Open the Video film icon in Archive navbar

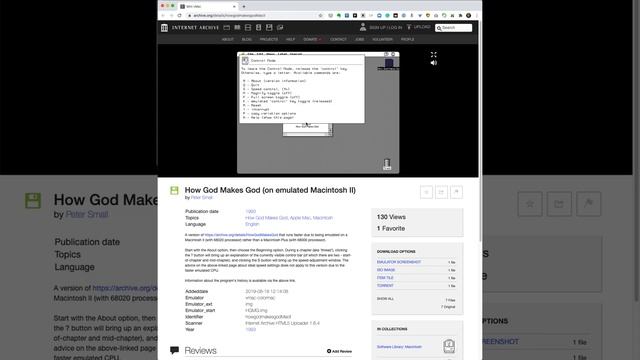248,27
